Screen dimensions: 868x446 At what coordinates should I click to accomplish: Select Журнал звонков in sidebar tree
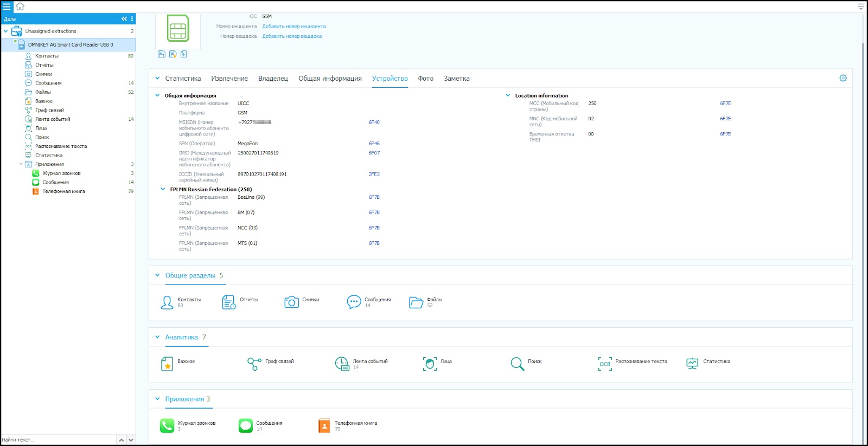61,173
